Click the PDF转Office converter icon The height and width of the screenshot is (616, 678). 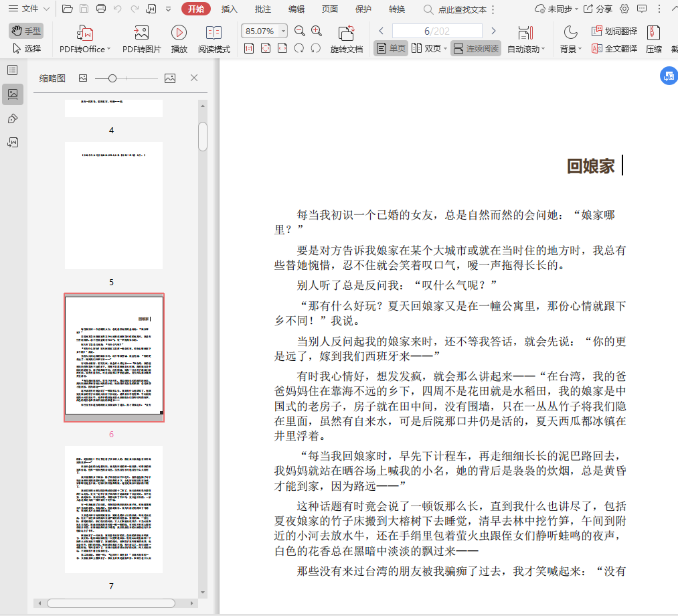(x=85, y=33)
